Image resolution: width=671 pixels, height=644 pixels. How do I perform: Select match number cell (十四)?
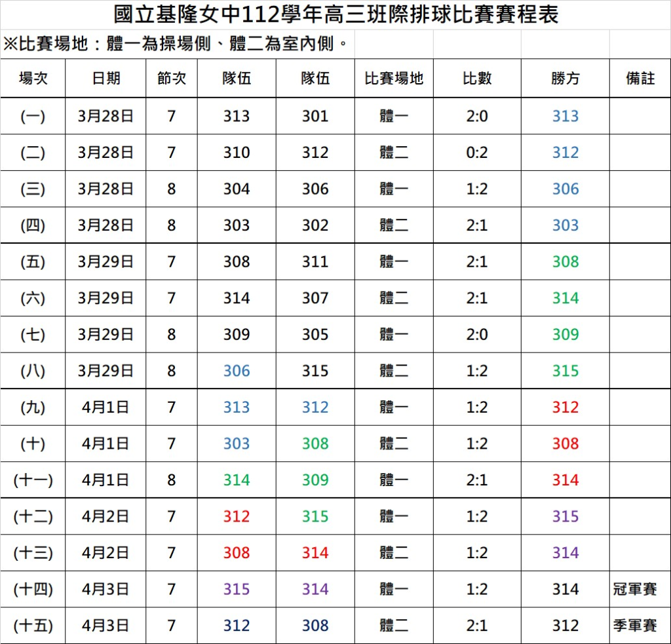(x=33, y=589)
